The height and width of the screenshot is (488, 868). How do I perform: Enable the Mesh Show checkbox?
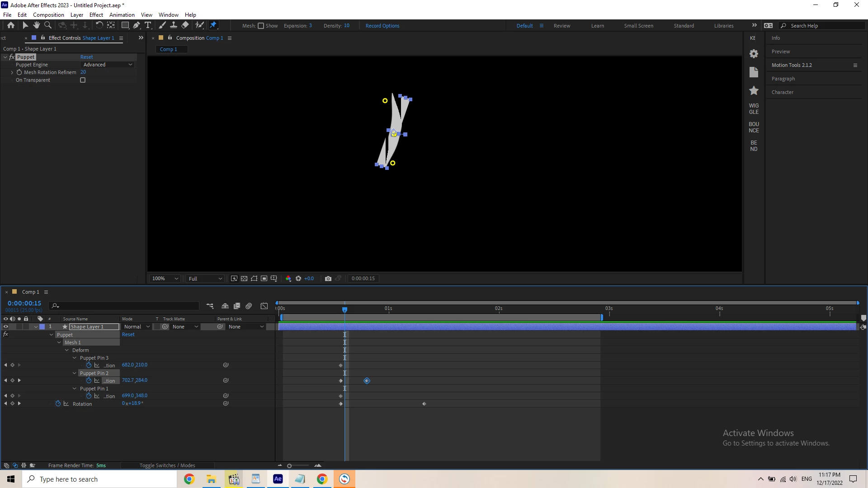(261, 26)
